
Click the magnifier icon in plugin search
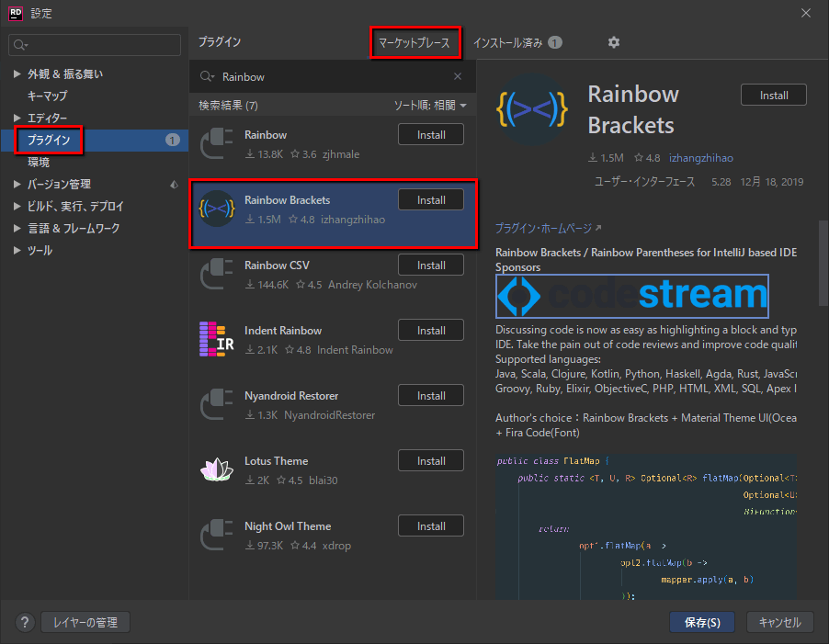pyautogui.click(x=207, y=76)
